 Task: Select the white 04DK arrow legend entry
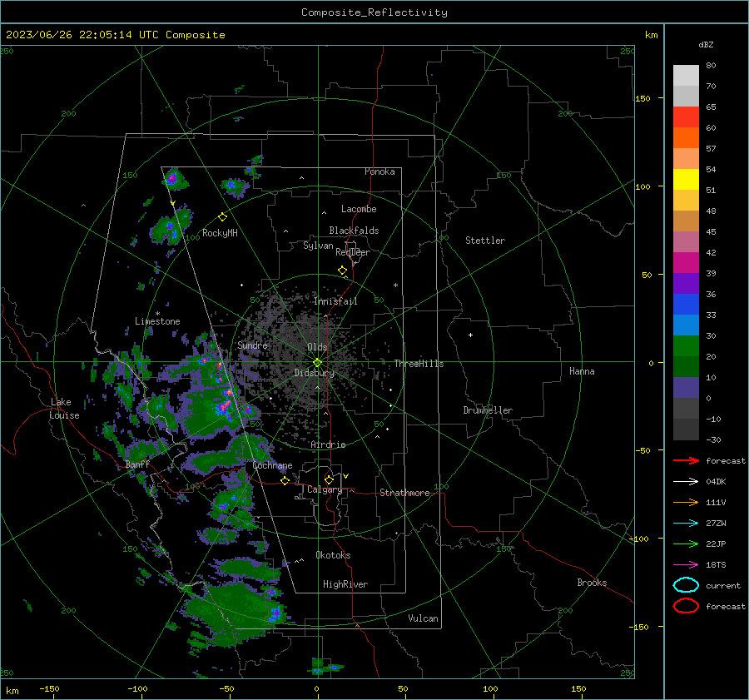686,481
